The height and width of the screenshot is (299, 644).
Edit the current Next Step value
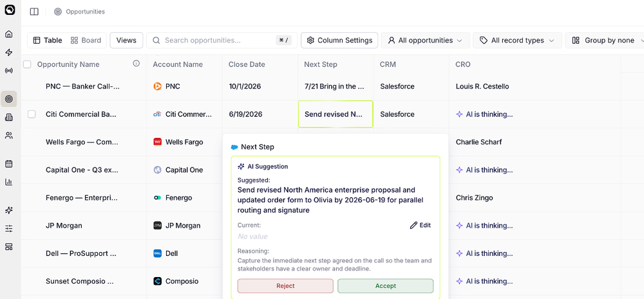[421, 225]
